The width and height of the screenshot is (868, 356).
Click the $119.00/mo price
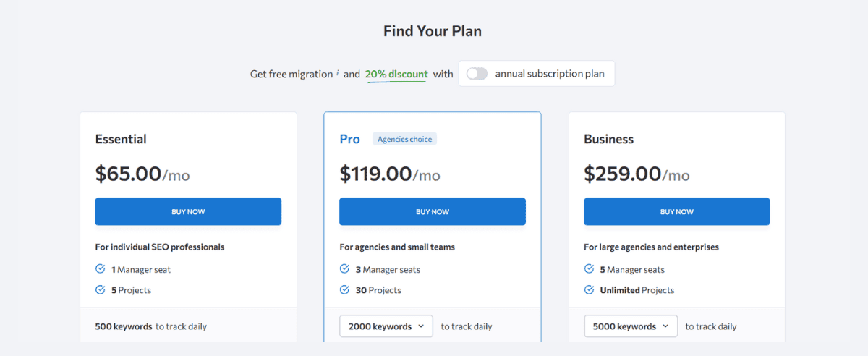pyautogui.click(x=390, y=174)
